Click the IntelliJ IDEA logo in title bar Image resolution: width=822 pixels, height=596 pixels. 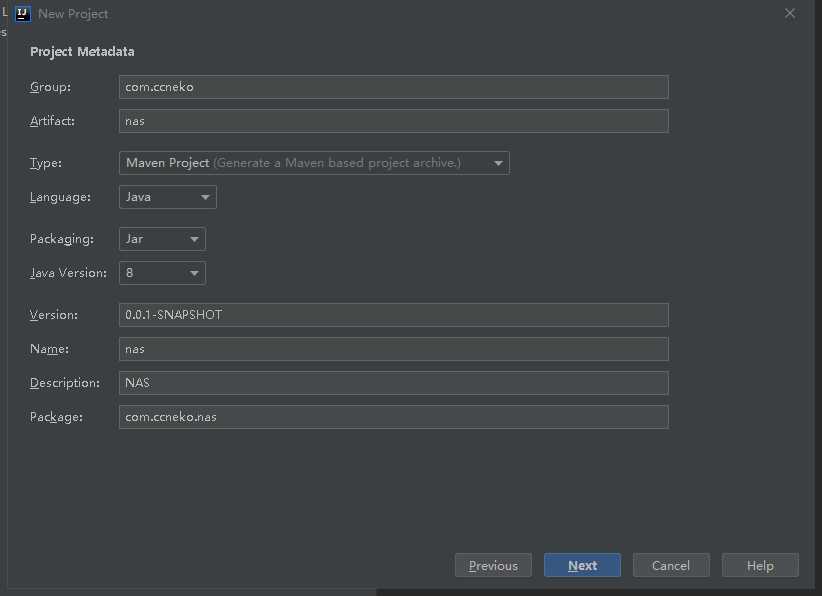(23, 14)
